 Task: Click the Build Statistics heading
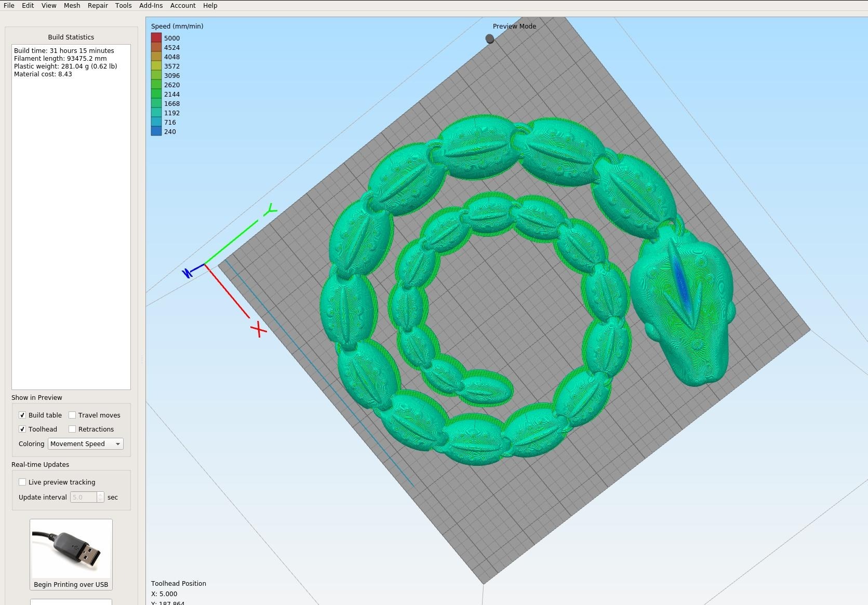71,37
